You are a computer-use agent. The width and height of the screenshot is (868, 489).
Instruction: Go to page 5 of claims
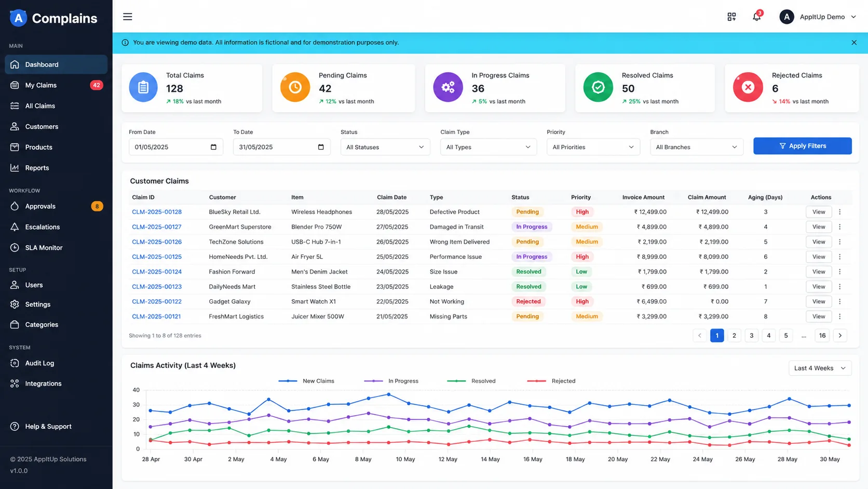tap(786, 336)
